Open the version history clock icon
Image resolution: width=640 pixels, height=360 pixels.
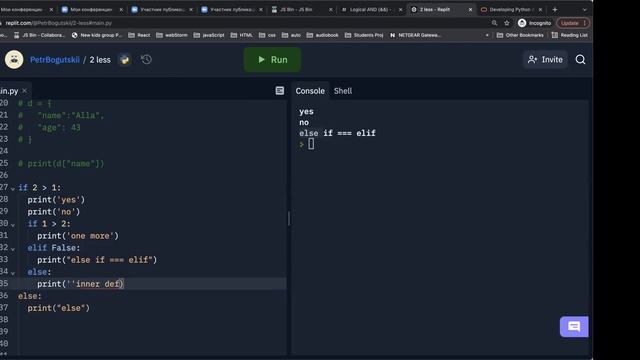(146, 60)
